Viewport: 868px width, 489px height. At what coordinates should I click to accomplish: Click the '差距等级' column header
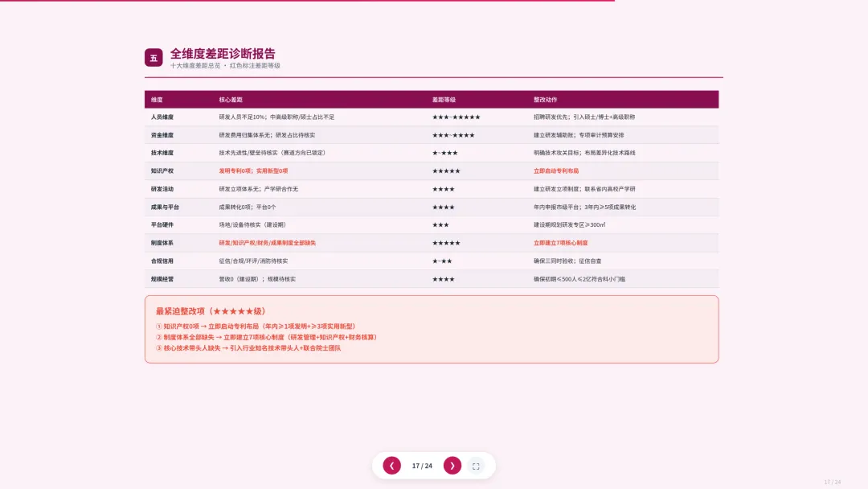pos(444,100)
